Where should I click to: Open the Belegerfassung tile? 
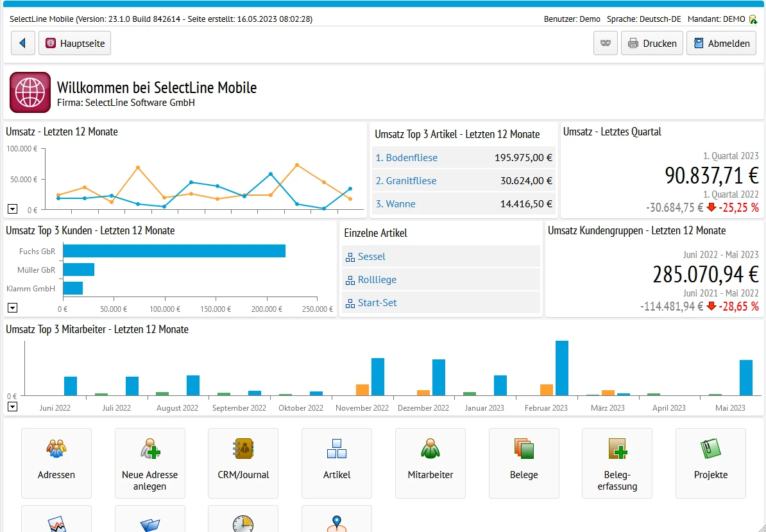(x=617, y=463)
